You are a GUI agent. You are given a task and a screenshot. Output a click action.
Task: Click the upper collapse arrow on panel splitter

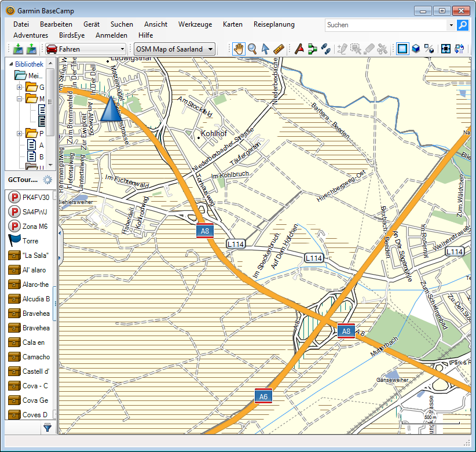point(60,234)
